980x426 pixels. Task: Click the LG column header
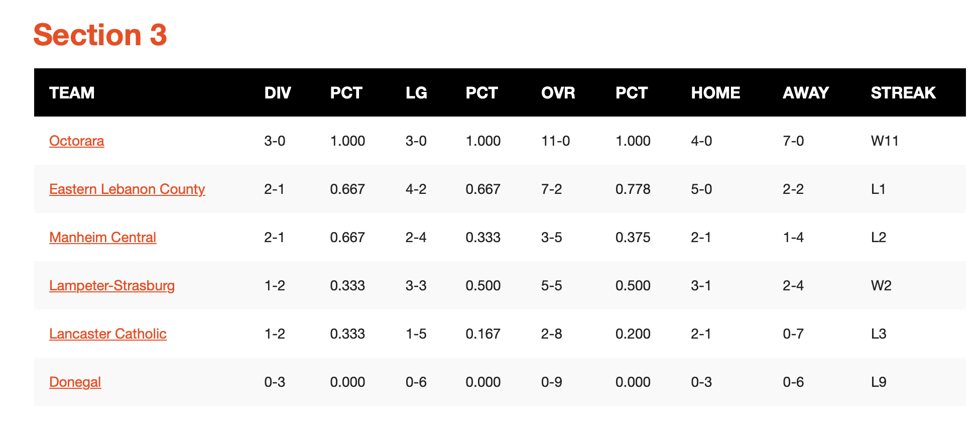click(x=416, y=93)
